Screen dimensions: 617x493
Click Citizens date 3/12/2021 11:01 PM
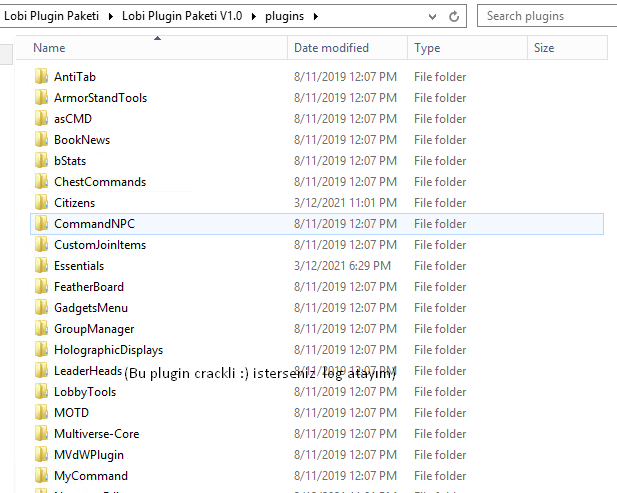coord(345,203)
